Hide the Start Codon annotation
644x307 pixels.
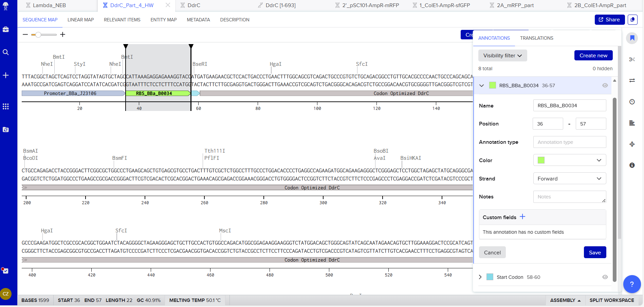pyautogui.click(x=605, y=277)
